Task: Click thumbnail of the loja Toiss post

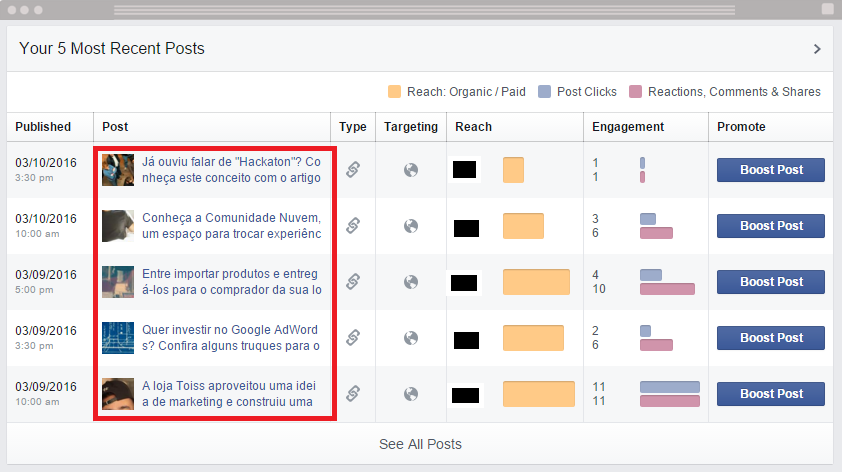Action: [x=118, y=394]
